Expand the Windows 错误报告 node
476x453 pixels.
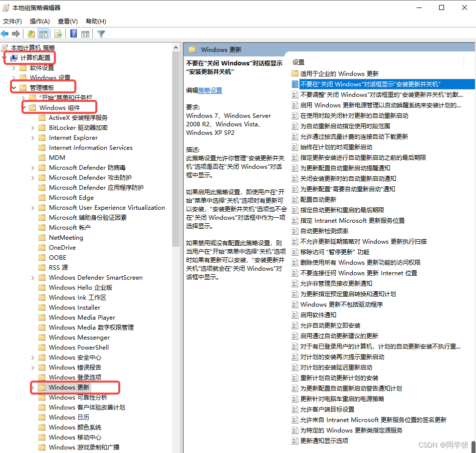pos(33,368)
